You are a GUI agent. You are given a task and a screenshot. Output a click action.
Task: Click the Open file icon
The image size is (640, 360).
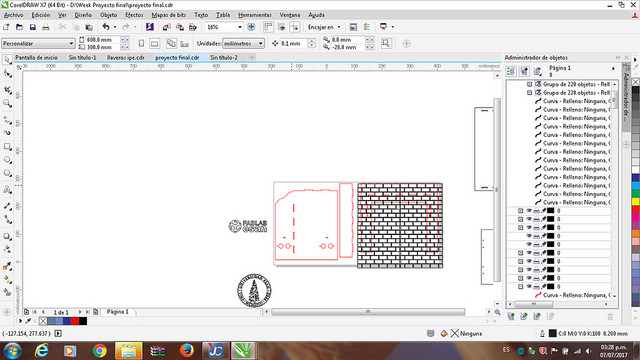tap(19, 27)
